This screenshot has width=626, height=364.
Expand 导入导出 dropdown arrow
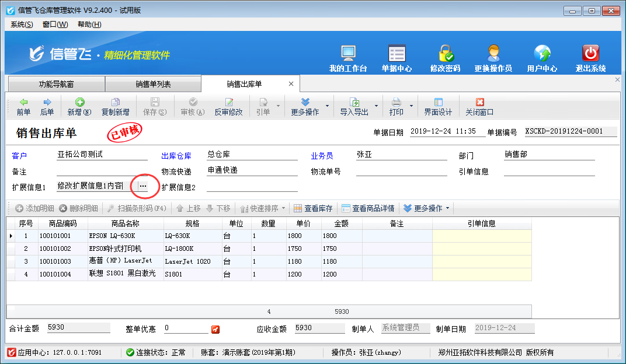tap(377, 106)
